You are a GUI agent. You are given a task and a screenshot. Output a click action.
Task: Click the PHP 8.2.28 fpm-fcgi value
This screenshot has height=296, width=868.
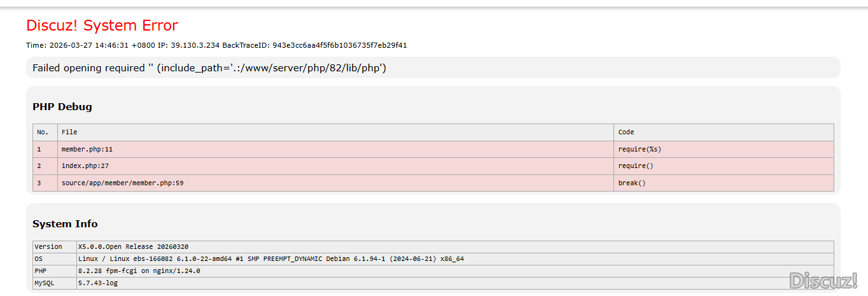click(x=139, y=271)
